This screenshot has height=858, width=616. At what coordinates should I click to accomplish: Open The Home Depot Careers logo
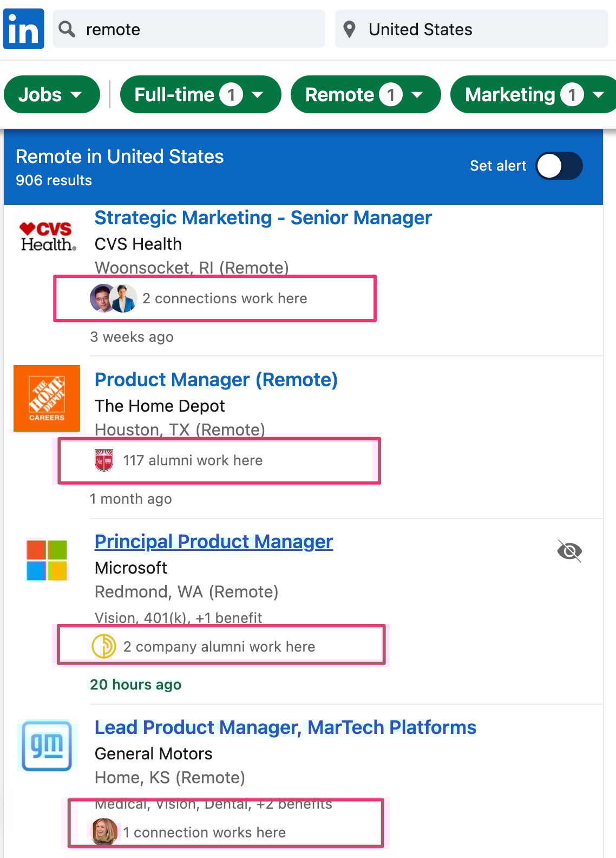pyautogui.click(x=47, y=398)
